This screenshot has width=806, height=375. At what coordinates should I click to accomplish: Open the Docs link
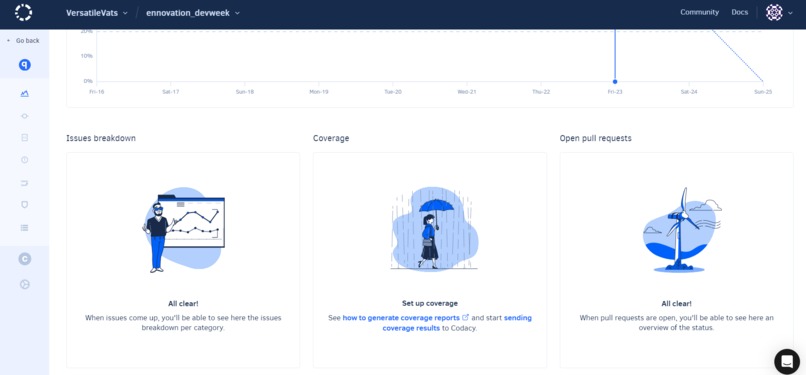740,12
